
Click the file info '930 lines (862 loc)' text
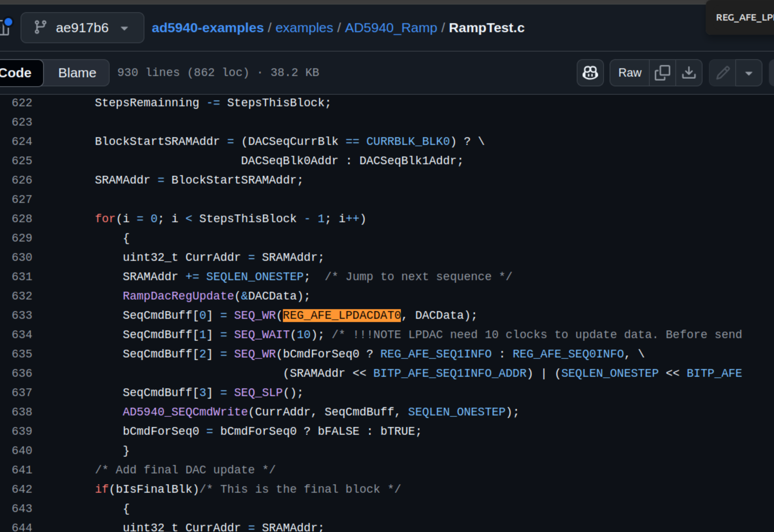183,72
